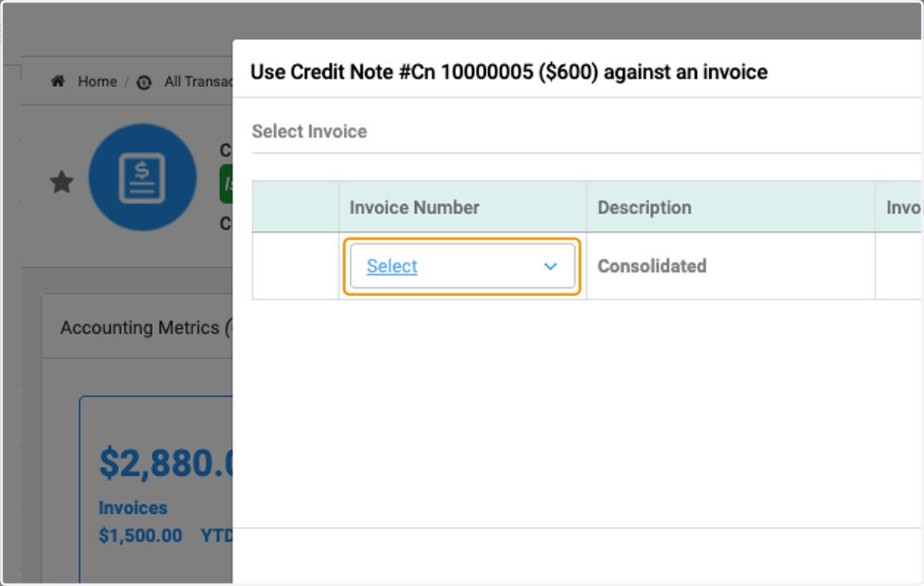Click the Select Invoice section heading
Image resolution: width=924 pixels, height=586 pixels.
(x=310, y=131)
